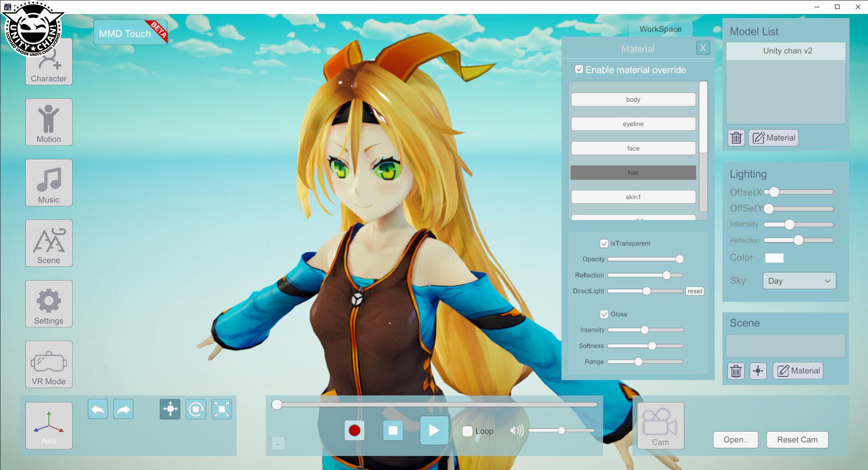Disable the Enable material override checkbox
Viewport: 868px width, 470px height.
pyautogui.click(x=579, y=69)
